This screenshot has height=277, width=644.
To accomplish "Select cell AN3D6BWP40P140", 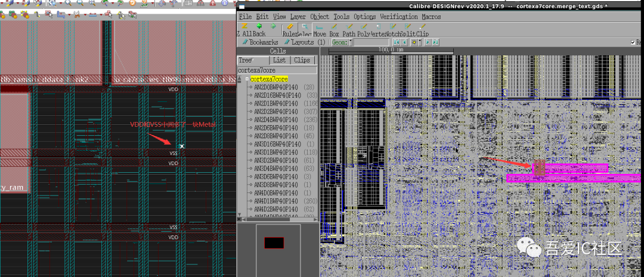I will [276, 176].
